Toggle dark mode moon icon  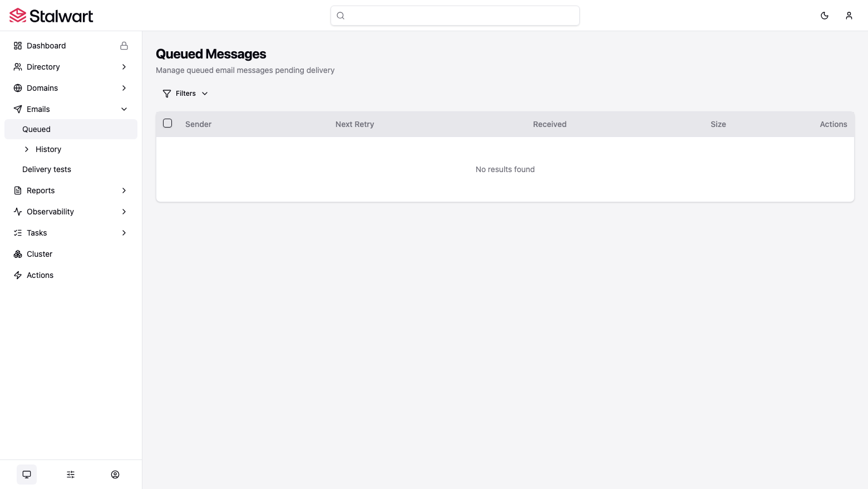click(825, 16)
